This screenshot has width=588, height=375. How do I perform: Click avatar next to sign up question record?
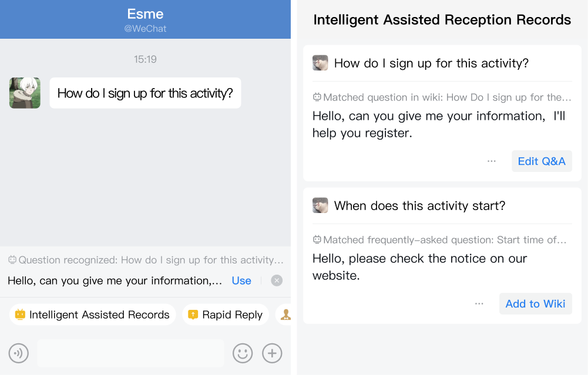320,63
